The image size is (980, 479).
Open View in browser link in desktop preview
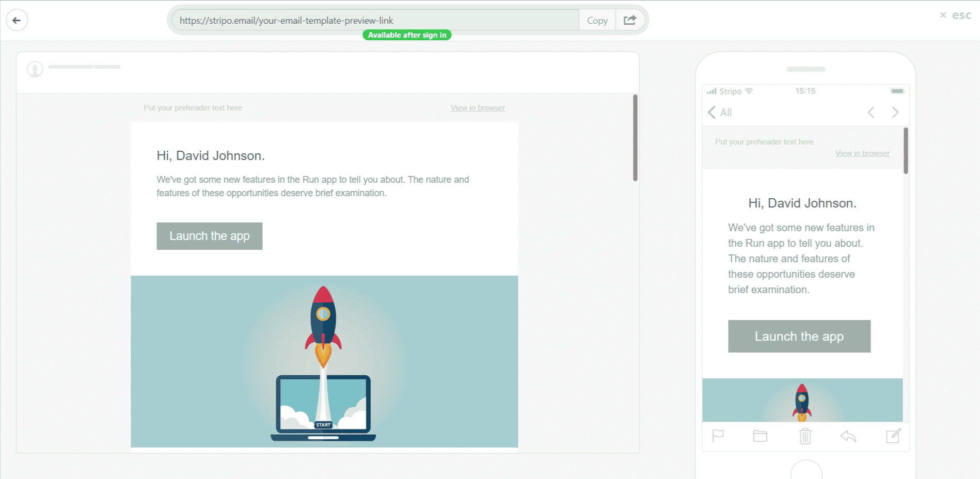pyautogui.click(x=478, y=108)
